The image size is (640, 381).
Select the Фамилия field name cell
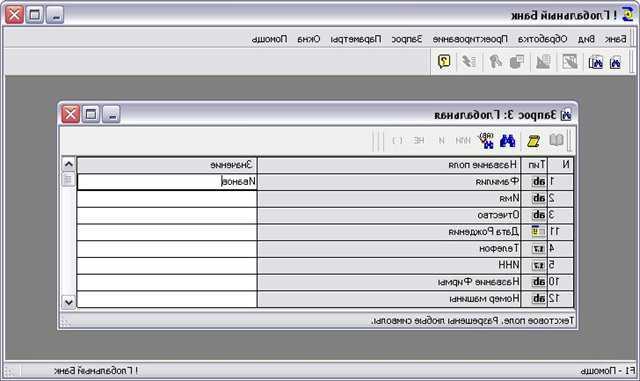pyautogui.click(x=389, y=182)
